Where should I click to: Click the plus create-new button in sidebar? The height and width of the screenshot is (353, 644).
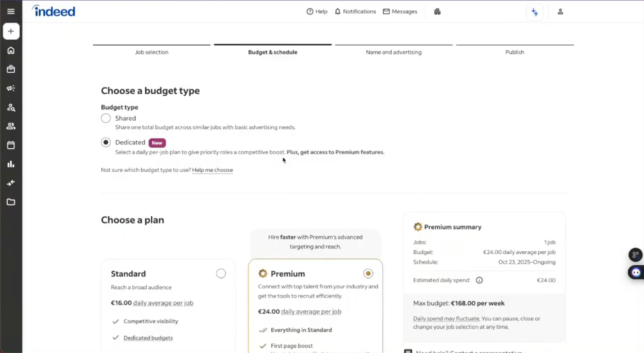point(11,31)
